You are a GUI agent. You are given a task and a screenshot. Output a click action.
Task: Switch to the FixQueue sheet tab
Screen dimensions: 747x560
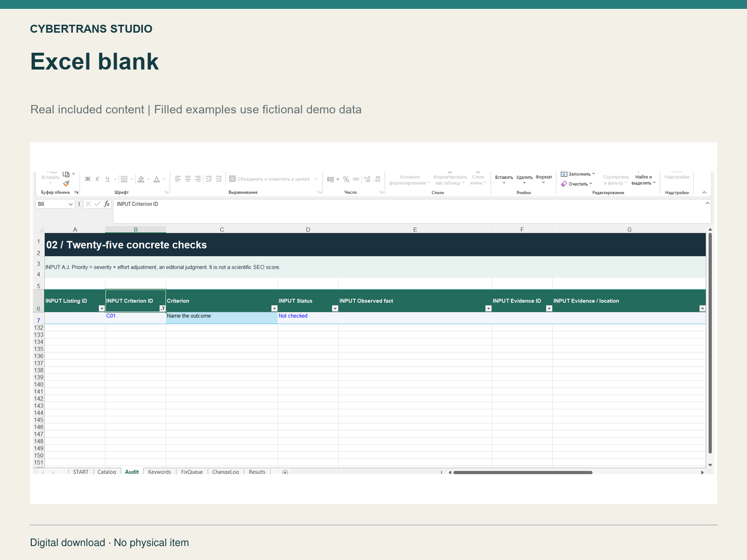(192, 472)
